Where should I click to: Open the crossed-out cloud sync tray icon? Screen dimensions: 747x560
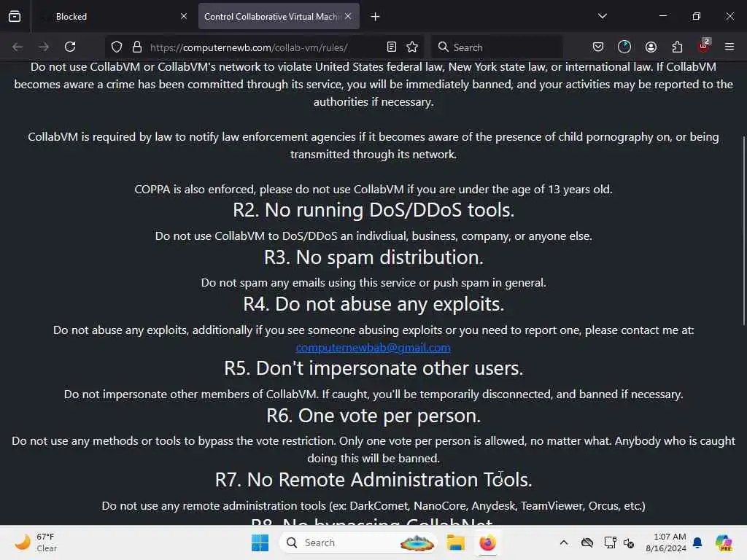(x=587, y=542)
